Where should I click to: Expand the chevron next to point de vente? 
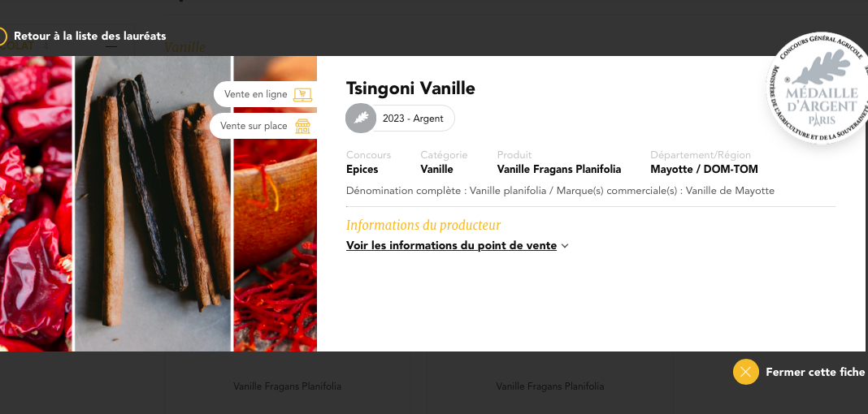click(x=565, y=246)
